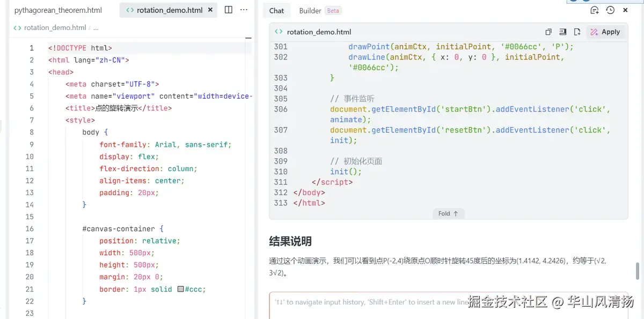The height and width of the screenshot is (319, 644).
Task: Click the </html> line 313 in code block
Action: click(309, 203)
